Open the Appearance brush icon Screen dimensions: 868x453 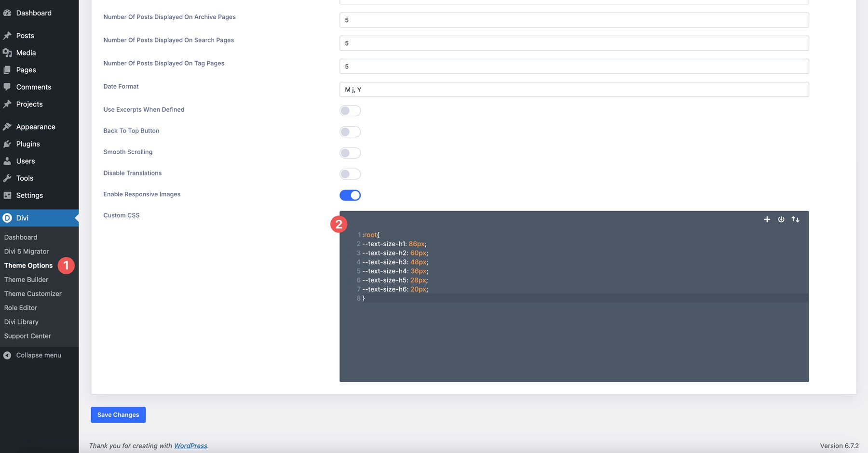7,126
